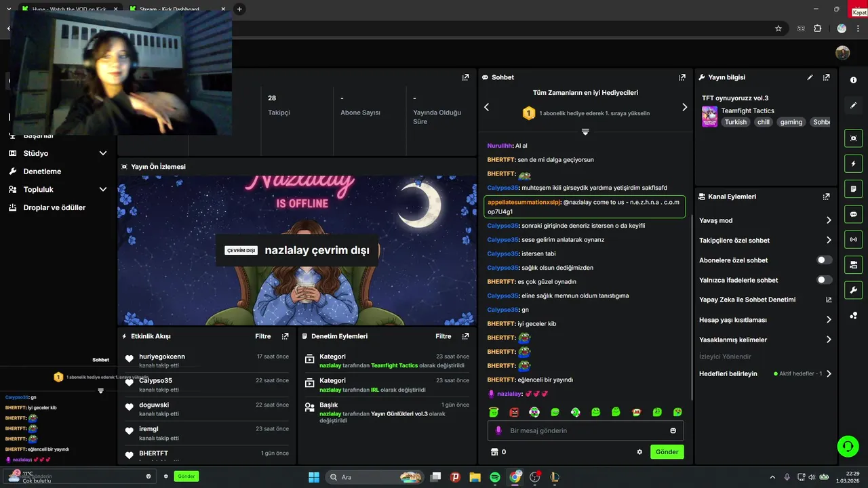Open Filtre in Denetim Eylemleri panel
The width and height of the screenshot is (868, 488).
pos(443,336)
